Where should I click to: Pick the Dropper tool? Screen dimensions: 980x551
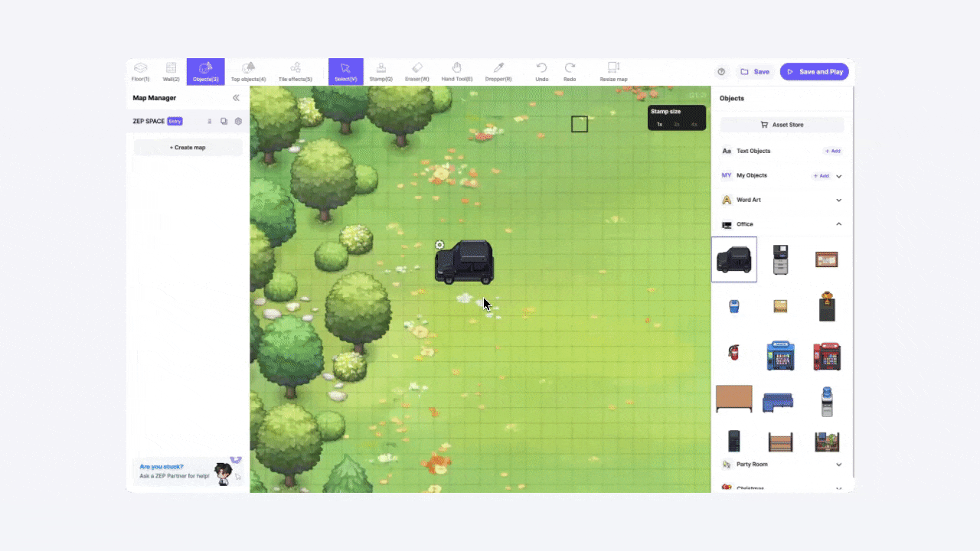pyautogui.click(x=498, y=72)
